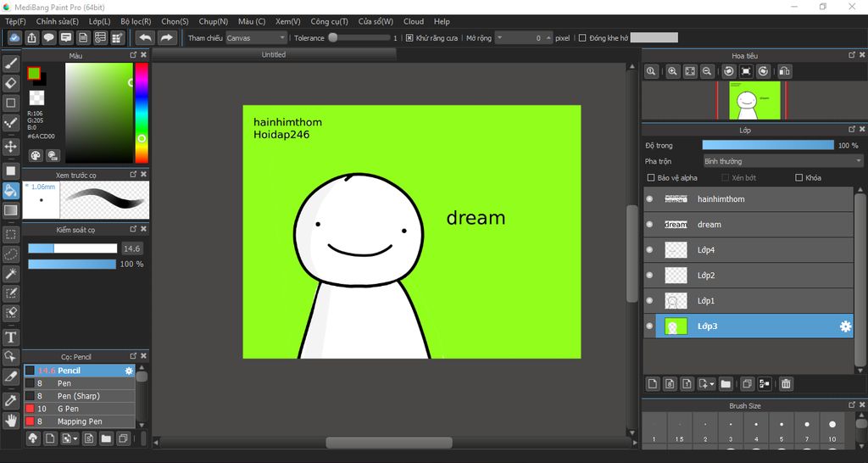Hide the Lớp1 layer
868x463 pixels.
click(x=650, y=301)
